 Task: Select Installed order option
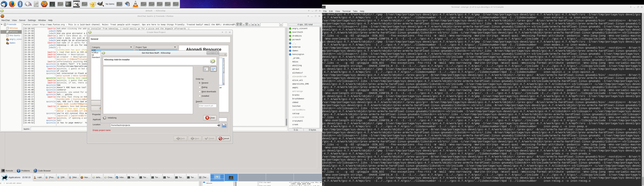coord(204,96)
